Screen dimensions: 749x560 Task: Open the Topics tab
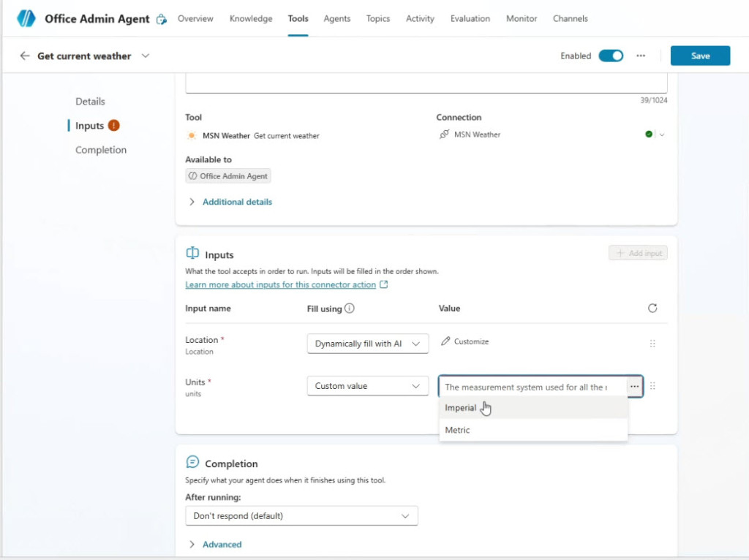point(378,18)
